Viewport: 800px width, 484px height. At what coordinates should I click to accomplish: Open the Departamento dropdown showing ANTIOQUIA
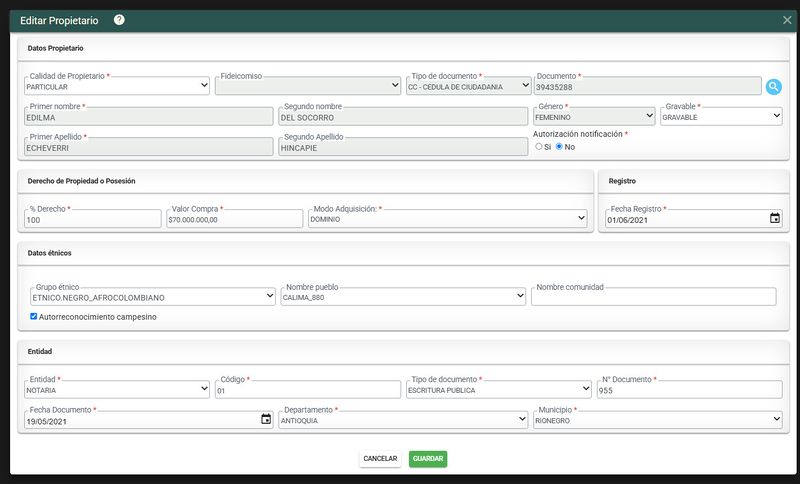pos(403,420)
